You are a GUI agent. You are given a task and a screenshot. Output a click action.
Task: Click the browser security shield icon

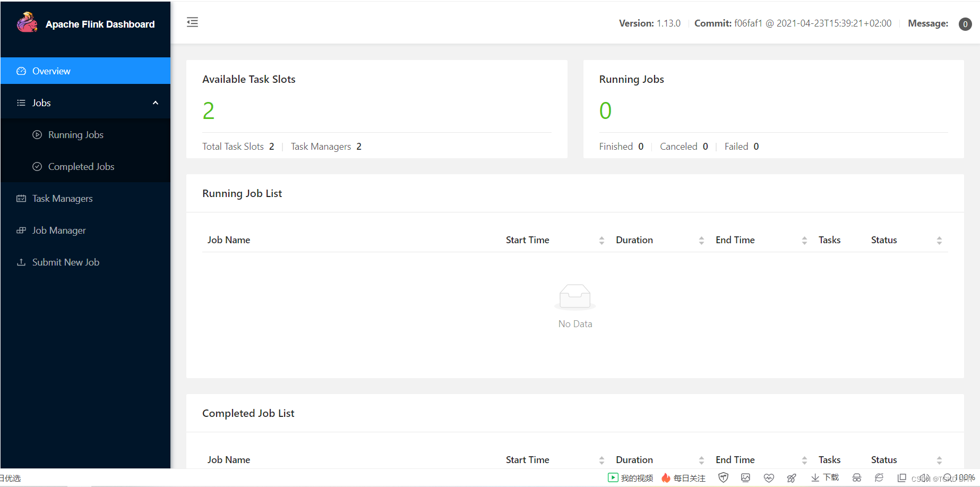(723, 477)
